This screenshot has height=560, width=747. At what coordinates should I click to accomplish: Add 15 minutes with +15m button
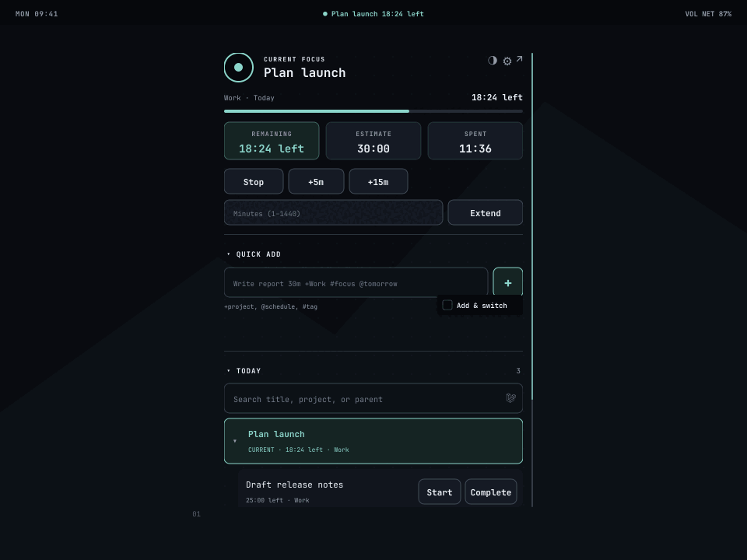click(378, 181)
